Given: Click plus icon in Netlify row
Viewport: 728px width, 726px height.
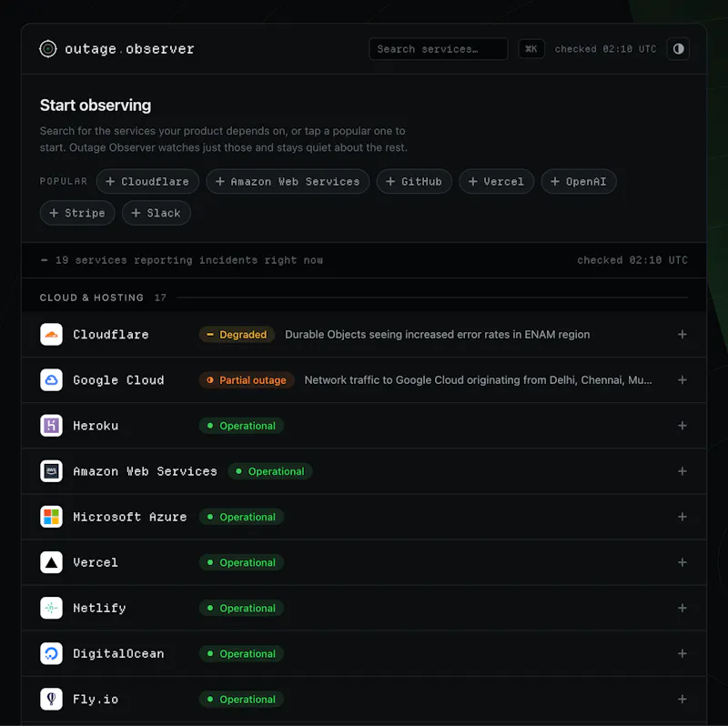Looking at the screenshot, I should point(682,608).
